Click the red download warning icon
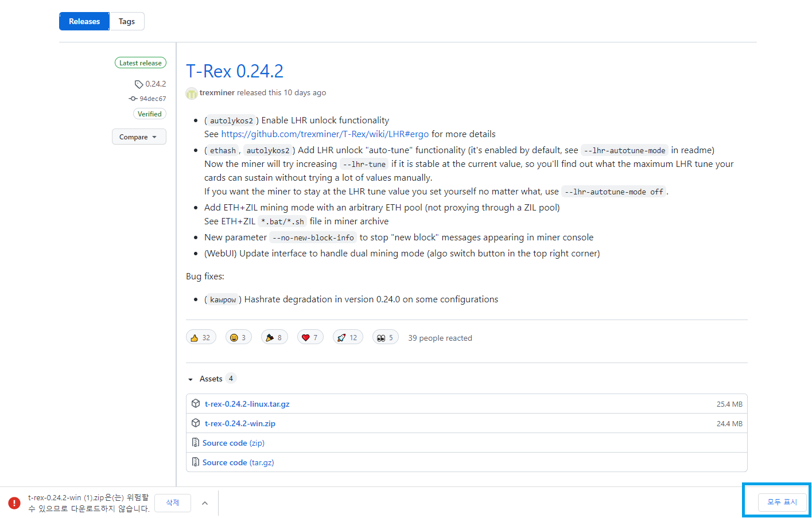The width and height of the screenshot is (812, 518). pyautogui.click(x=14, y=503)
